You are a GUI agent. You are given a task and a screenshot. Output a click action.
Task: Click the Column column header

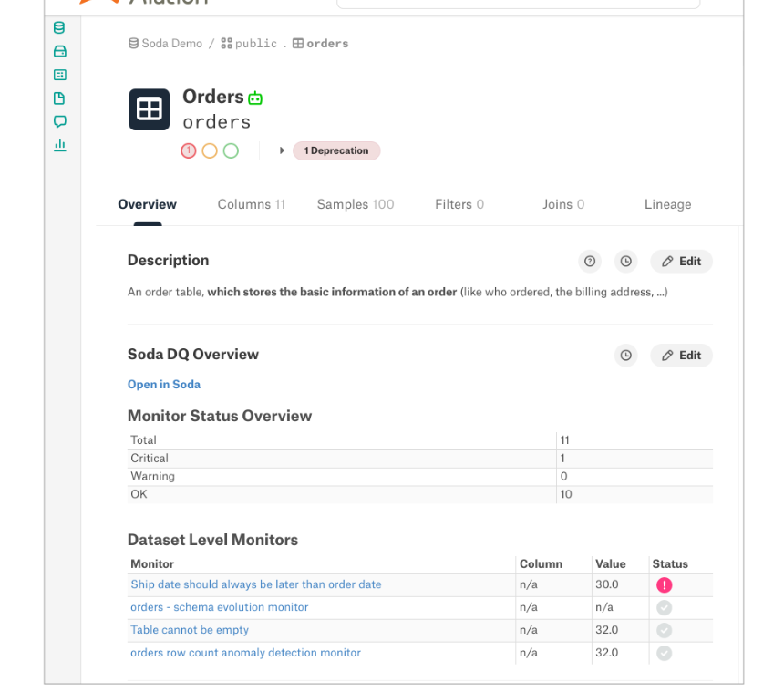[x=541, y=564]
